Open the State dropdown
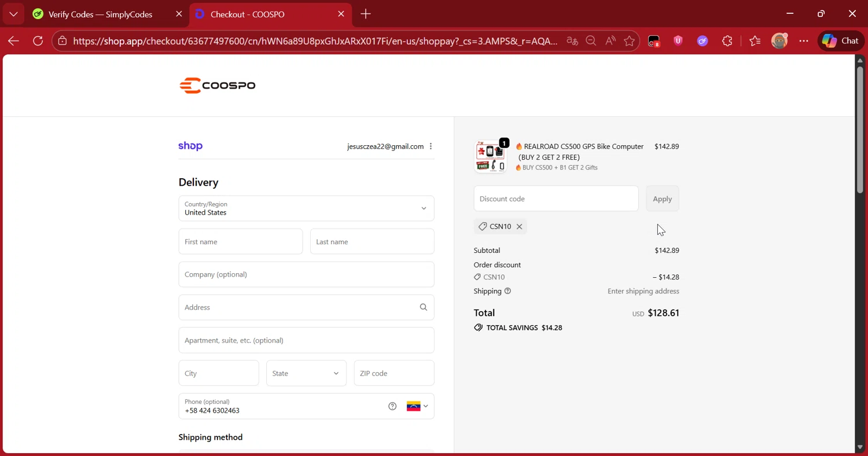The image size is (868, 456). [x=306, y=373]
